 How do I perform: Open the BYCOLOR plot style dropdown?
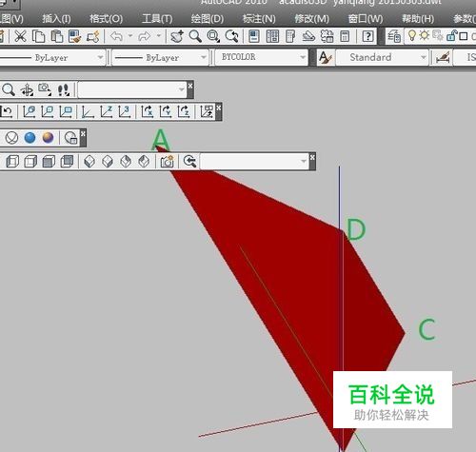[x=262, y=58]
